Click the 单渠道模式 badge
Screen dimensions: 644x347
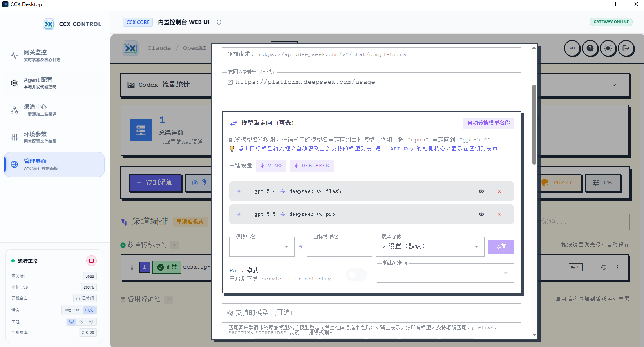point(190,222)
